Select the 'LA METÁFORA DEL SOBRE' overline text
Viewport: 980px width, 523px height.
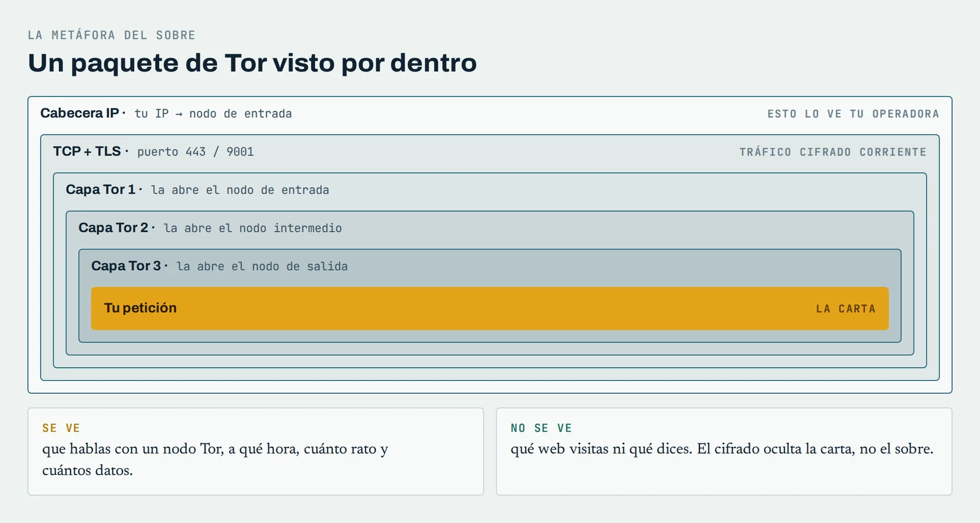111,35
